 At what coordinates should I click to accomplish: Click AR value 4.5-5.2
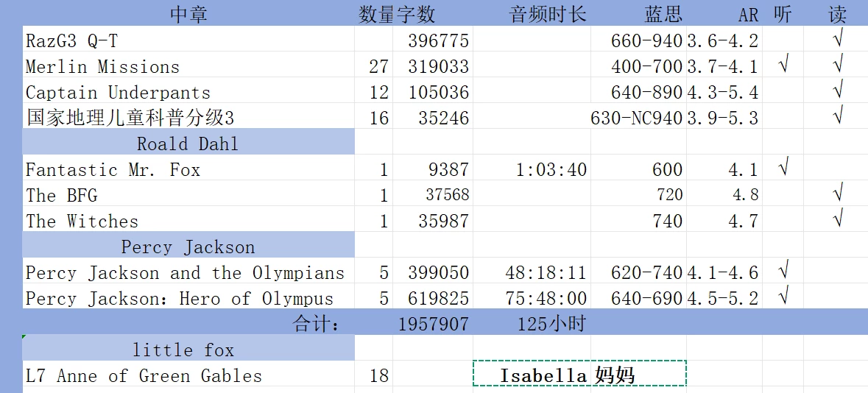click(724, 297)
